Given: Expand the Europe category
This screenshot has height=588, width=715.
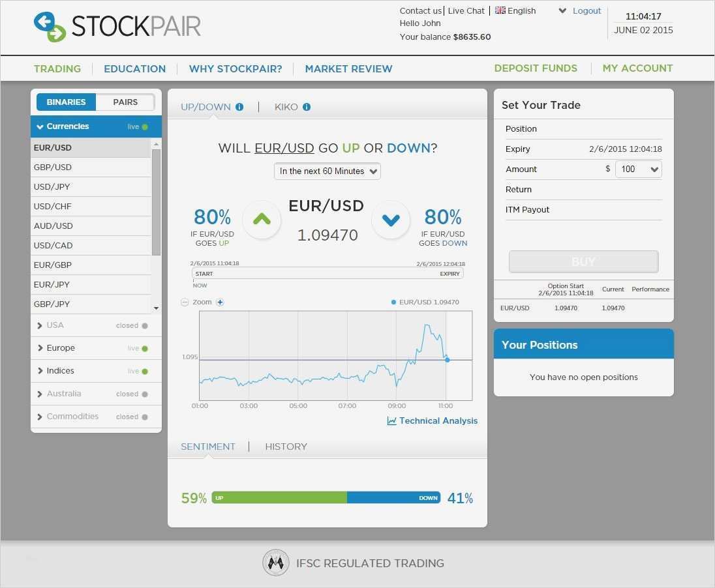Looking at the screenshot, I should [x=96, y=348].
